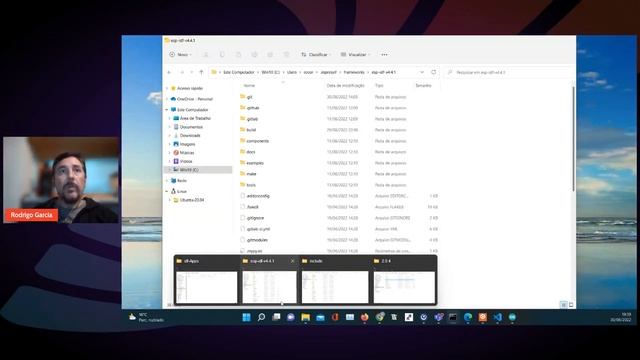
Task: Click the Copy icon in Explorer toolbar
Action: (x=222, y=54)
